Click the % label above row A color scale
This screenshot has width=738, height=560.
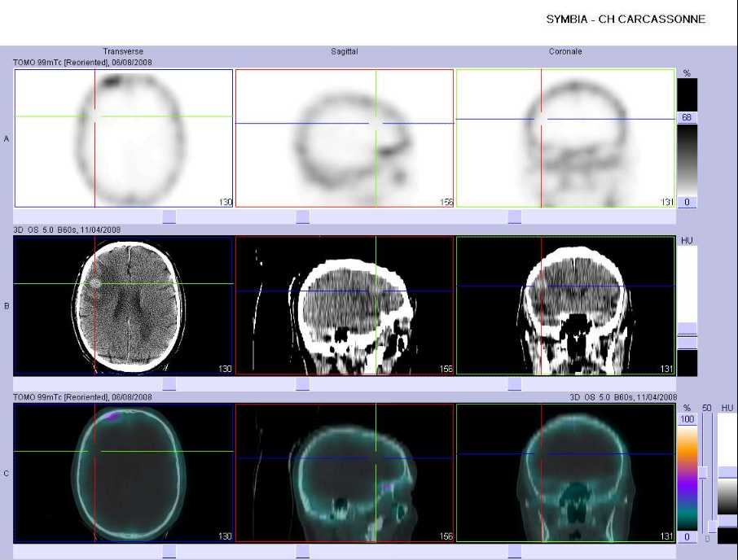tap(687, 73)
